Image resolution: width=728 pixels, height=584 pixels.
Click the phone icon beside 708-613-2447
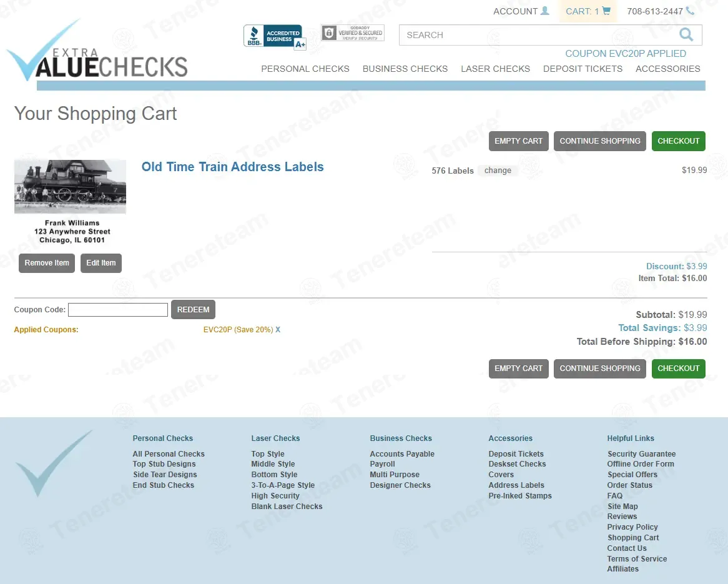pos(691,11)
